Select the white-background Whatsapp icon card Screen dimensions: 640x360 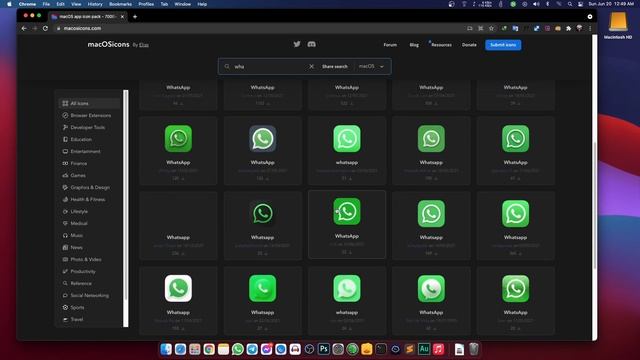coord(178,301)
